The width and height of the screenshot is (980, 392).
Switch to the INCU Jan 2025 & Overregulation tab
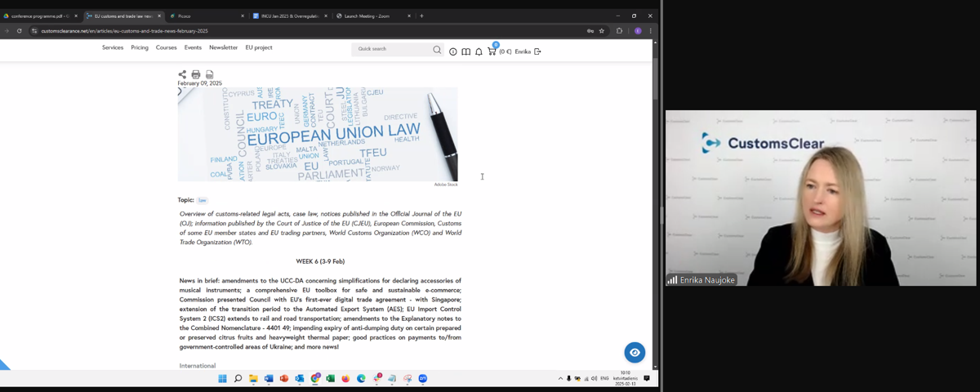pos(288,16)
